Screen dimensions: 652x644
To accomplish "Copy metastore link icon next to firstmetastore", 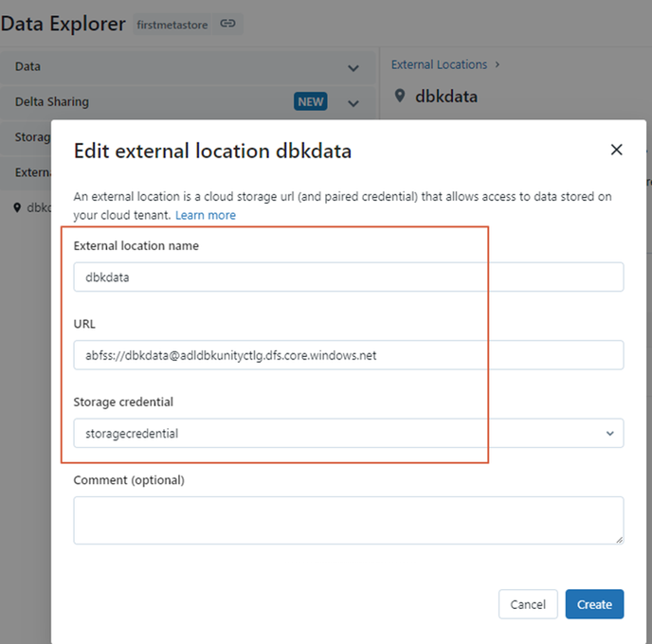I will (227, 24).
